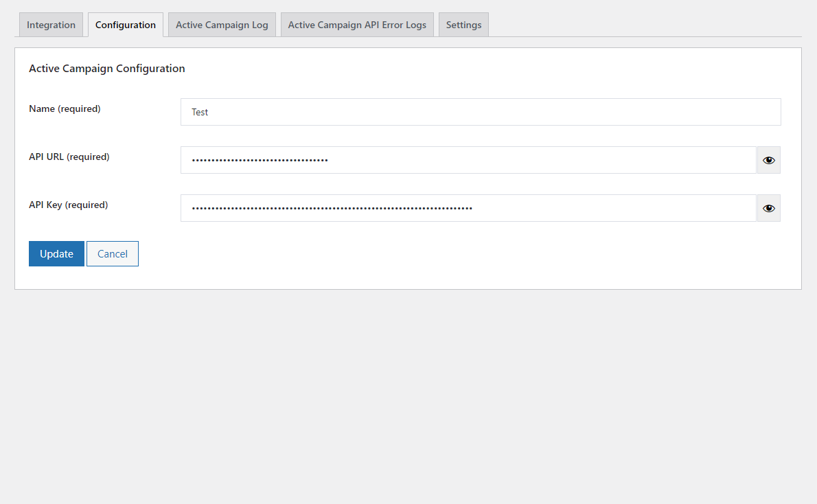The width and height of the screenshot is (817, 504).
Task: Cancel the configuration changes
Action: [x=113, y=254]
